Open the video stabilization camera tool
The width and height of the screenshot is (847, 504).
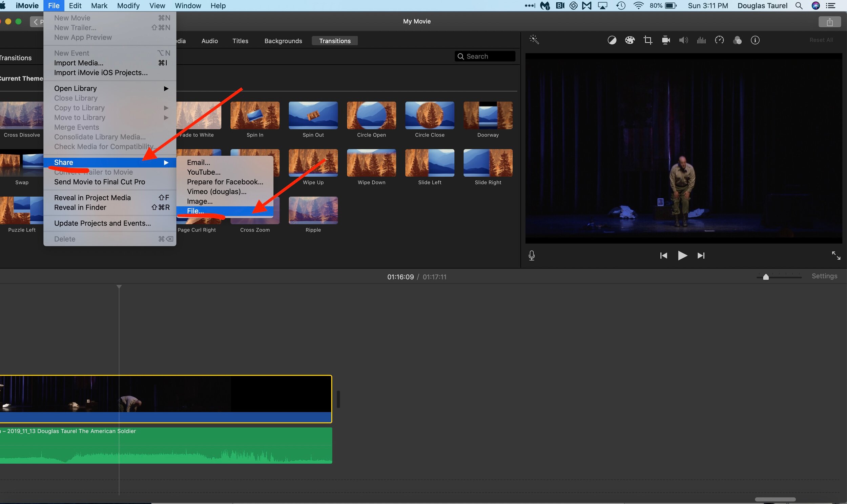click(x=666, y=40)
